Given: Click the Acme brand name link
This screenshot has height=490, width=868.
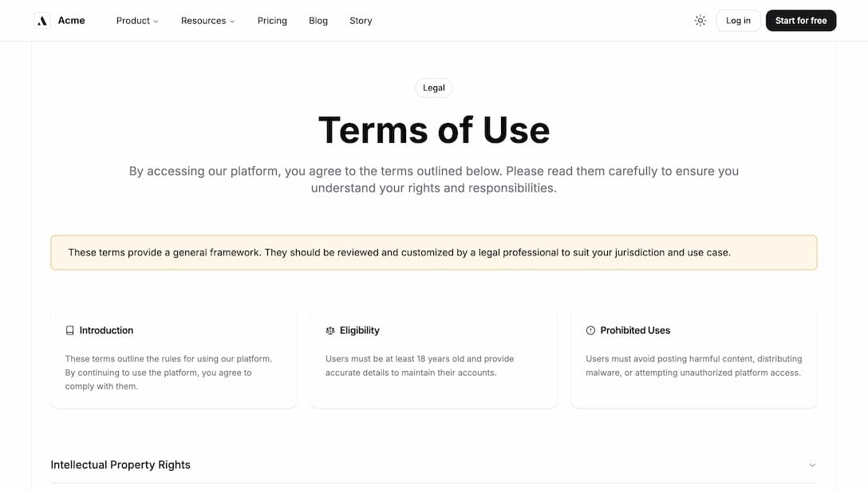Looking at the screenshot, I should tap(72, 20).
